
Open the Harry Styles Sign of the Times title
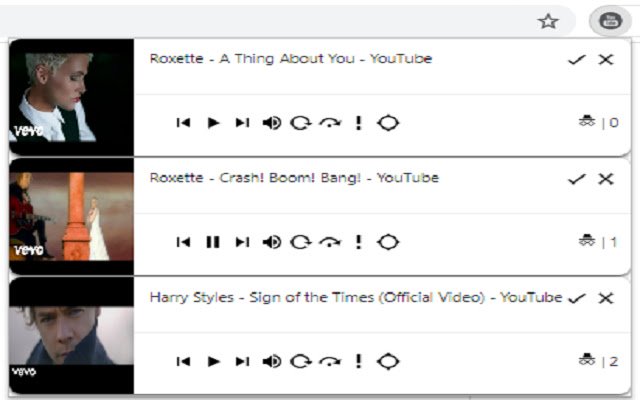click(x=356, y=298)
